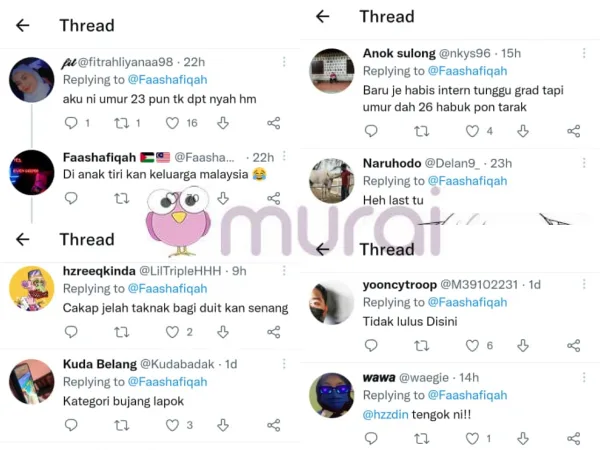
Task: Download the Kuda Belang tweet
Action: (x=223, y=425)
